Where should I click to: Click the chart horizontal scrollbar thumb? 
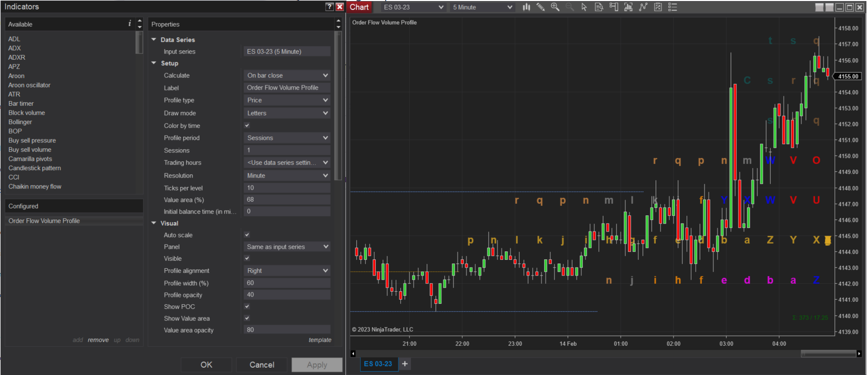828,354
